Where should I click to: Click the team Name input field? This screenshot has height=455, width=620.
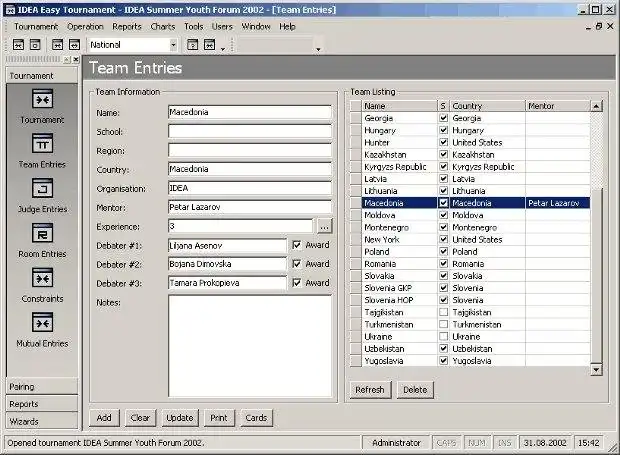click(250, 112)
